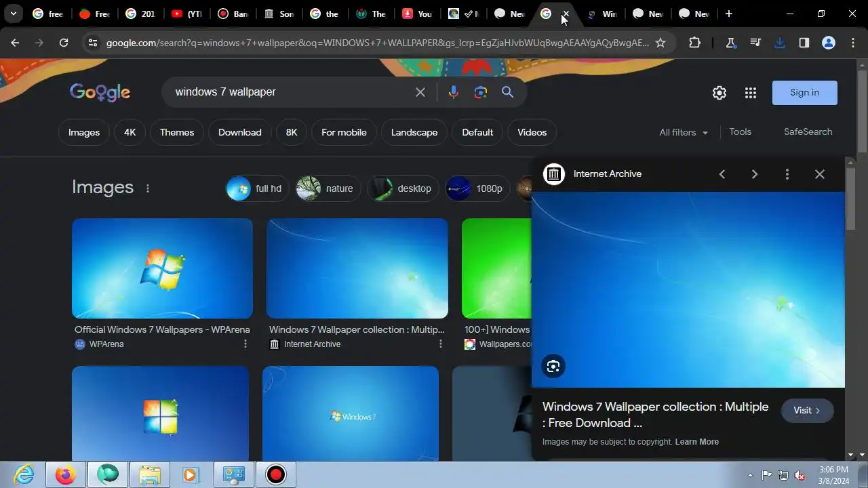Screen dimensions: 868x488
Task: Open thumbnail with 'Windows 7' text logo
Action: [351, 413]
